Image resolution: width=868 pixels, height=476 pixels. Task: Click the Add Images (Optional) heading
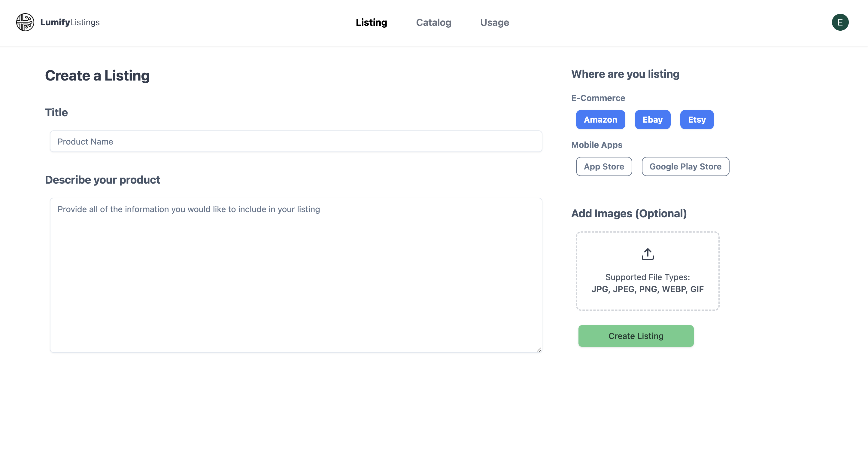pos(629,213)
